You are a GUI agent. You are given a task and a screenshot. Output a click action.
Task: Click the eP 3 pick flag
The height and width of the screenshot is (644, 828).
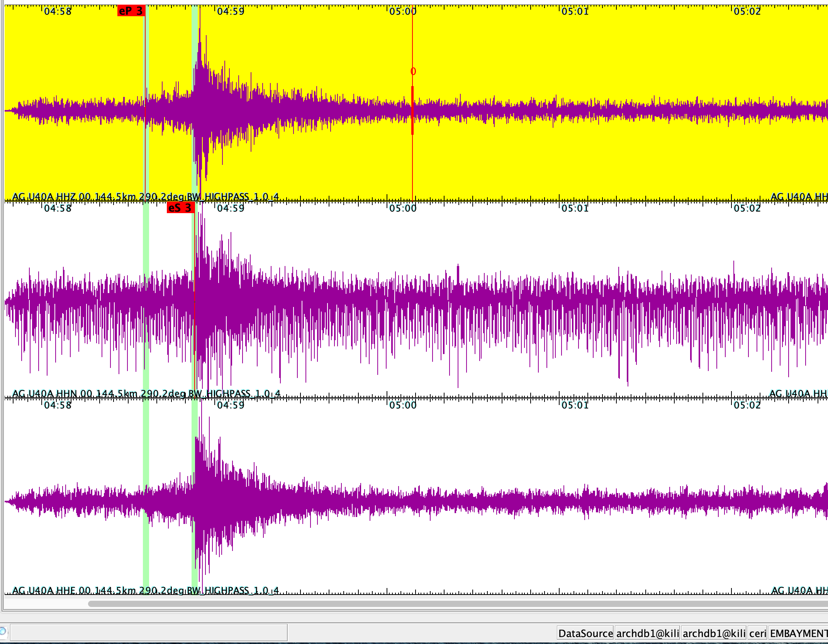point(131,11)
